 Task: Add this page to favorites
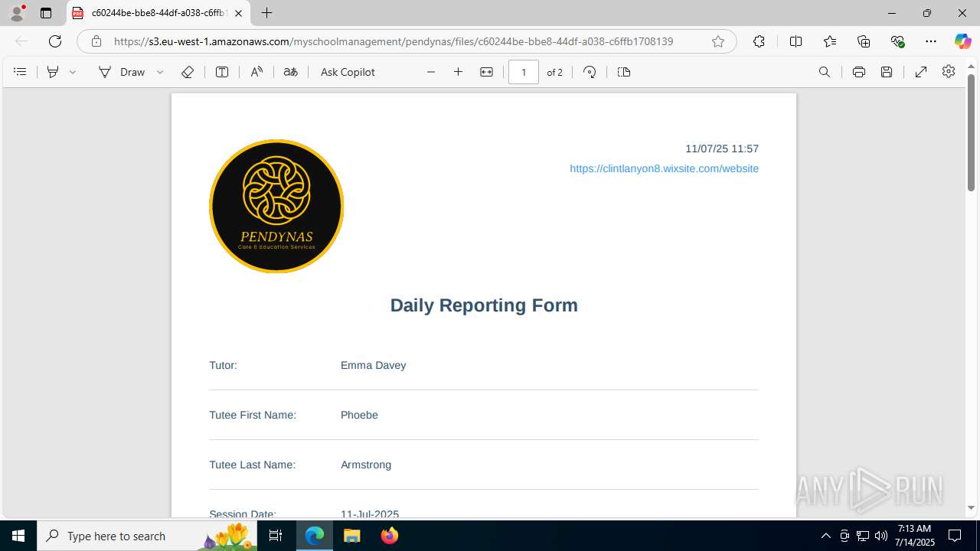point(718,41)
